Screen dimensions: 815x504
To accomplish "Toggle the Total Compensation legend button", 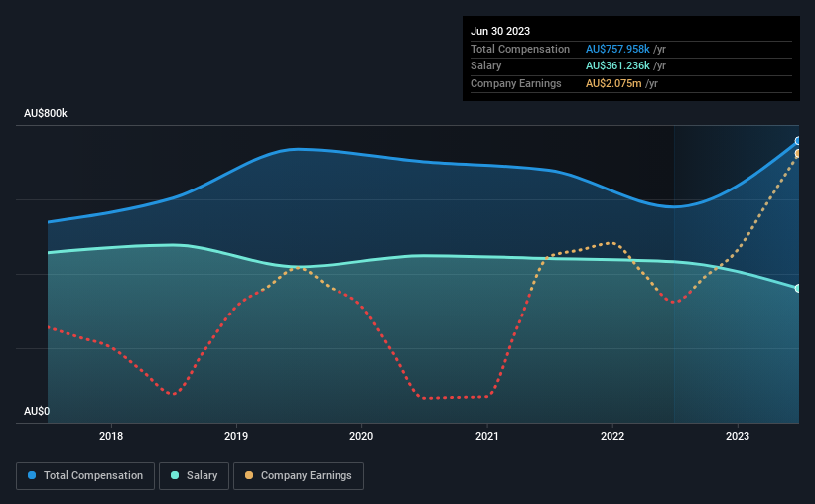I will [x=85, y=476].
